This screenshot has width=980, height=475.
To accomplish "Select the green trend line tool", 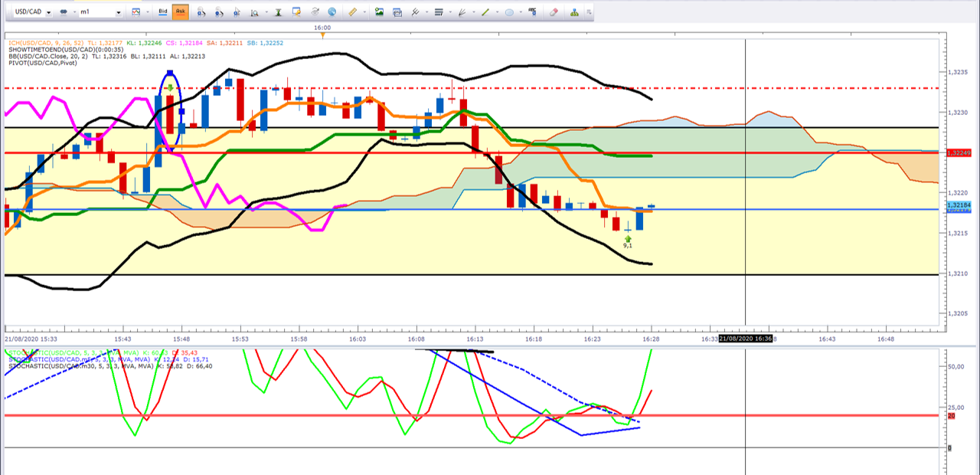I will click(x=485, y=12).
